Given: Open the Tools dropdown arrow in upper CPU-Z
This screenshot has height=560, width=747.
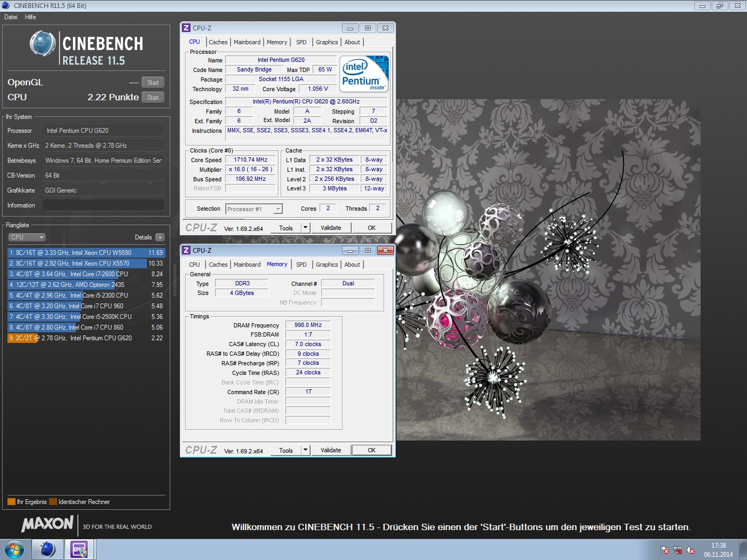Looking at the screenshot, I should coord(305,228).
